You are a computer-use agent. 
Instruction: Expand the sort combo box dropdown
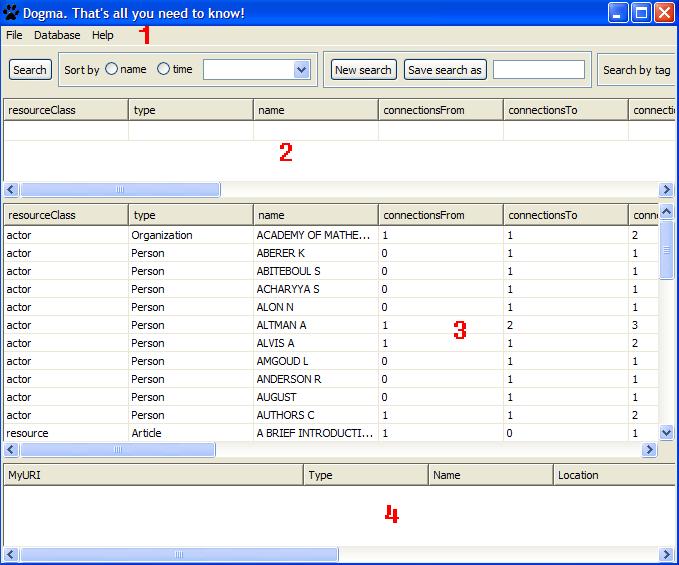[x=302, y=69]
